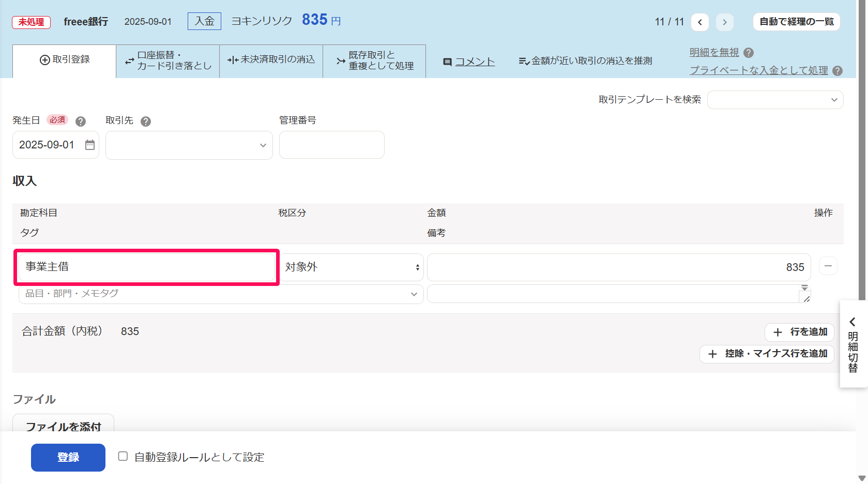
Task: Go to next statement with right chevron
Action: pyautogui.click(x=725, y=22)
